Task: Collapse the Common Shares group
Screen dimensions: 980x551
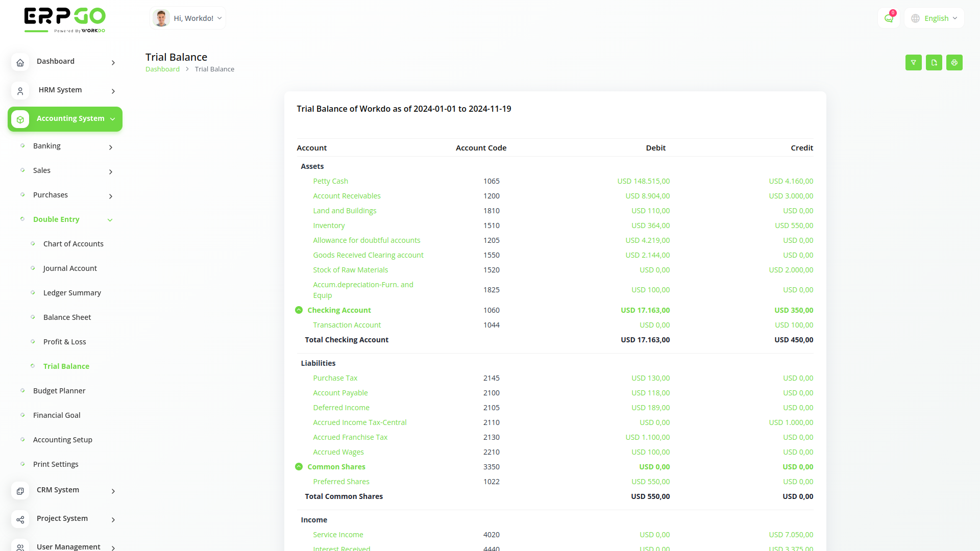Action: click(x=299, y=466)
